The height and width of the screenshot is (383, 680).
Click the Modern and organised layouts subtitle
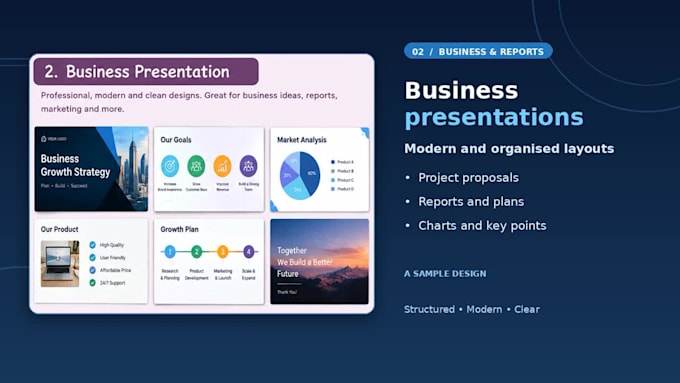pos(509,148)
